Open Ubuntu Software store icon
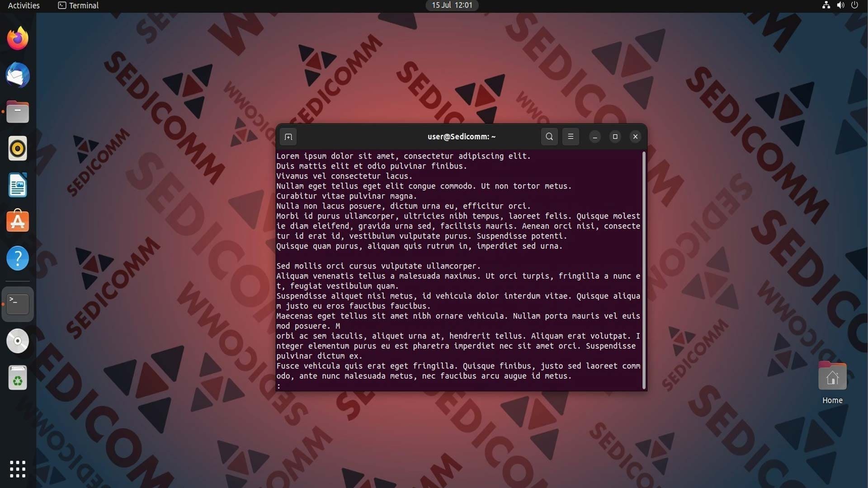 point(18,221)
